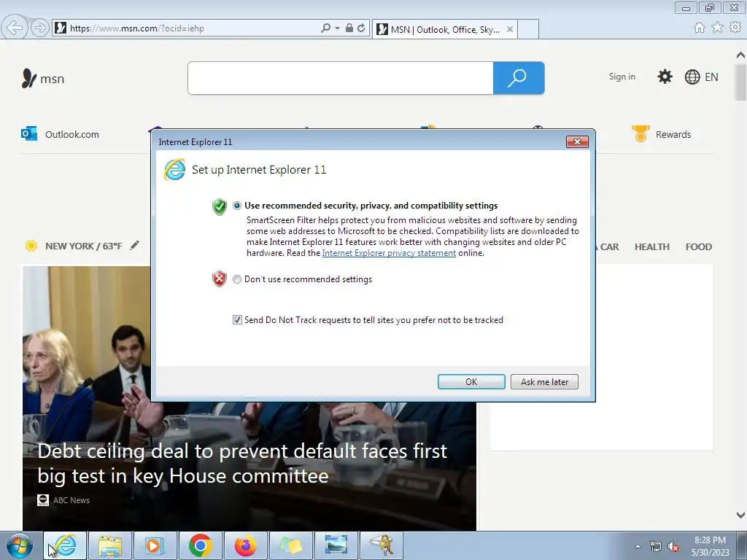Open the CAR news category
This screenshot has width=747, height=560.
pyautogui.click(x=609, y=246)
